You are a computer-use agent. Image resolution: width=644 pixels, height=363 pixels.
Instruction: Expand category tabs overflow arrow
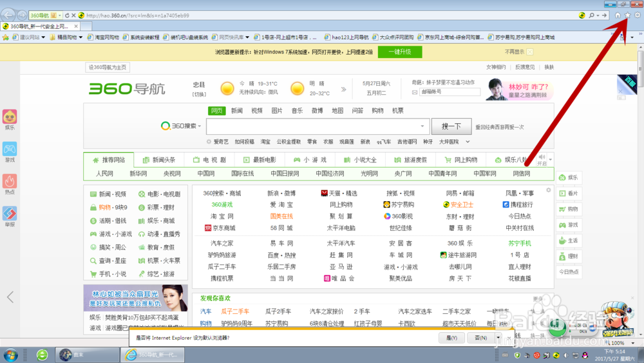click(x=551, y=160)
